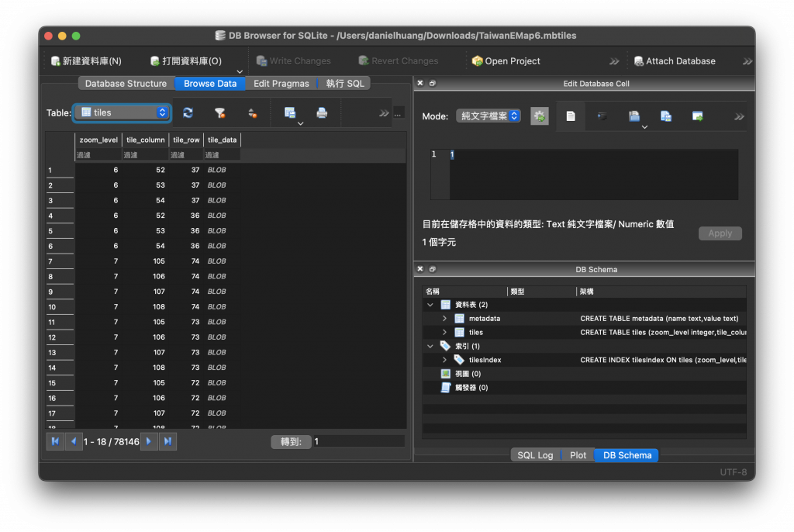Expand overflow of table browse toolbar
This screenshot has height=532, width=794.
pyautogui.click(x=384, y=113)
